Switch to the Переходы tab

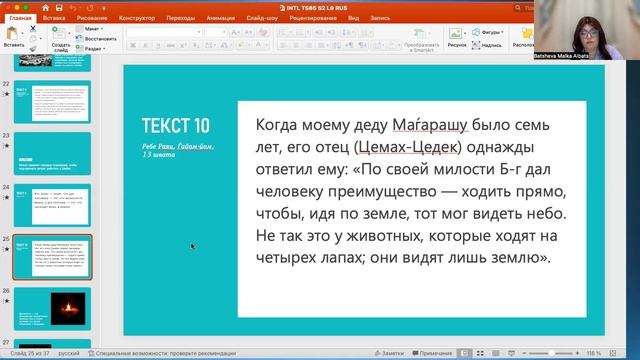pos(180,18)
